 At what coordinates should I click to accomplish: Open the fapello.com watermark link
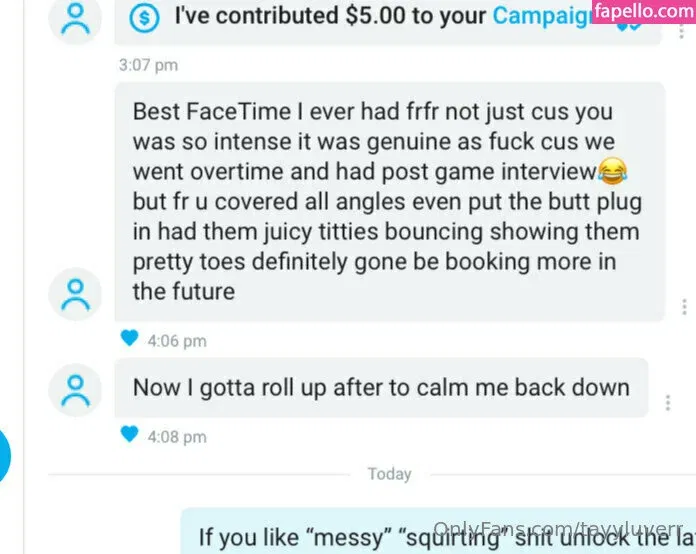tap(644, 11)
